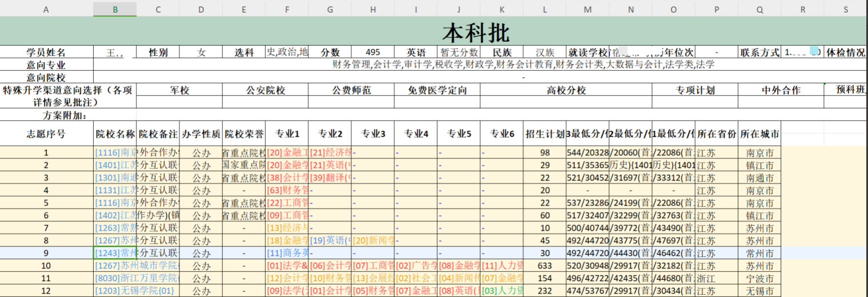This screenshot has height=297, width=868.
Task: Select the 中外合作 header cell
Action: point(781,90)
